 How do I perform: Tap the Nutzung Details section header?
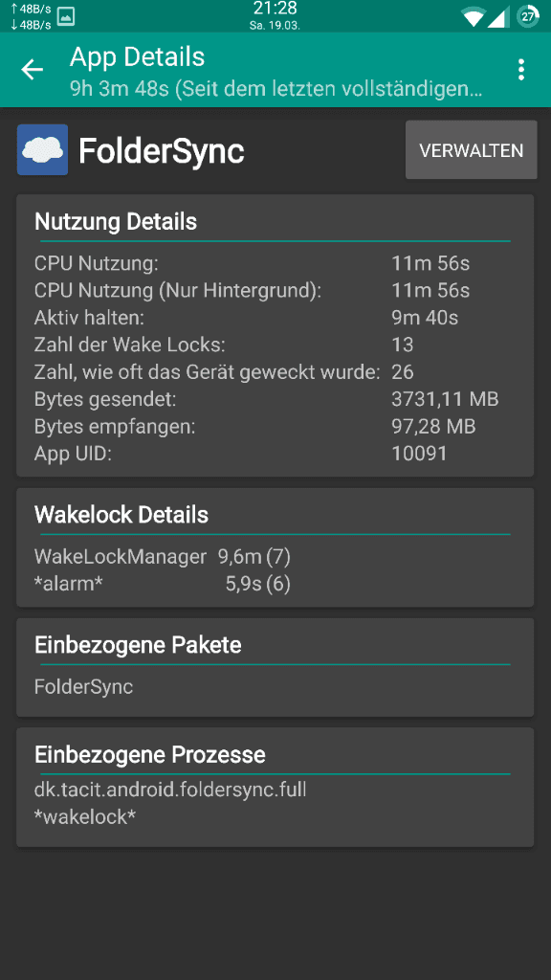click(116, 221)
